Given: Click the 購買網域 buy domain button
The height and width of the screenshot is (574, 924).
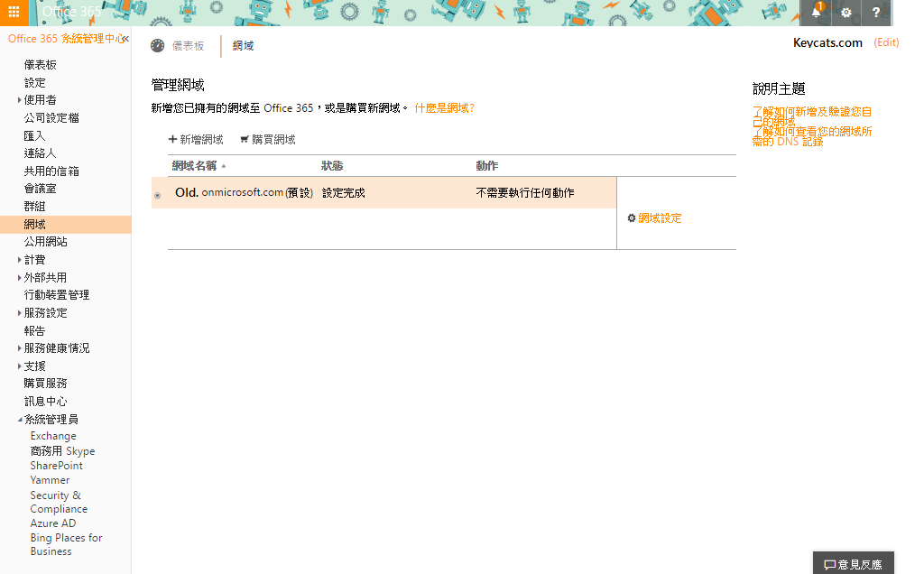Looking at the screenshot, I should 268,140.
